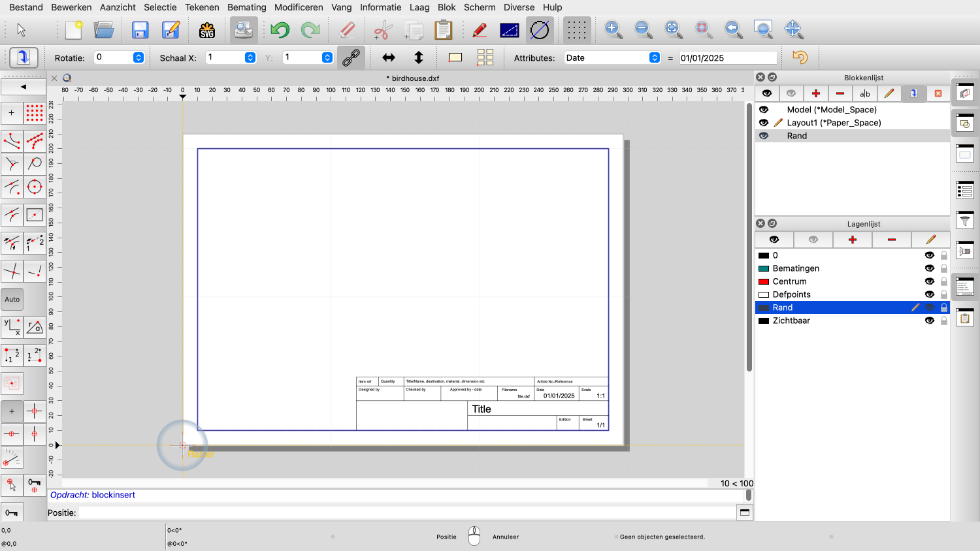Click the Pan view tool icon
Viewport: 980px width, 551px height.
[x=792, y=29]
